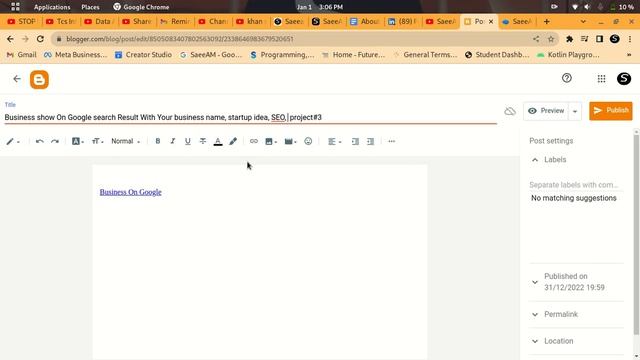Open the text color picker
Screen dimensions: 640x360
tap(218, 142)
